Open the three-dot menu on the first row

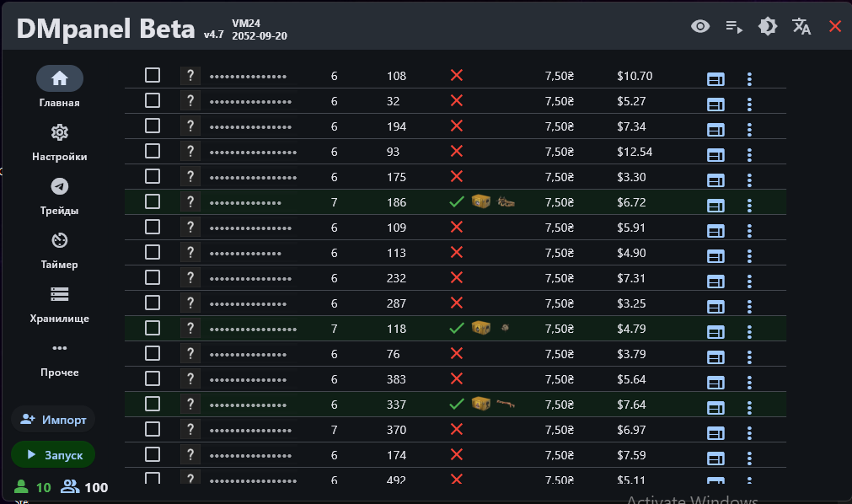tap(749, 79)
